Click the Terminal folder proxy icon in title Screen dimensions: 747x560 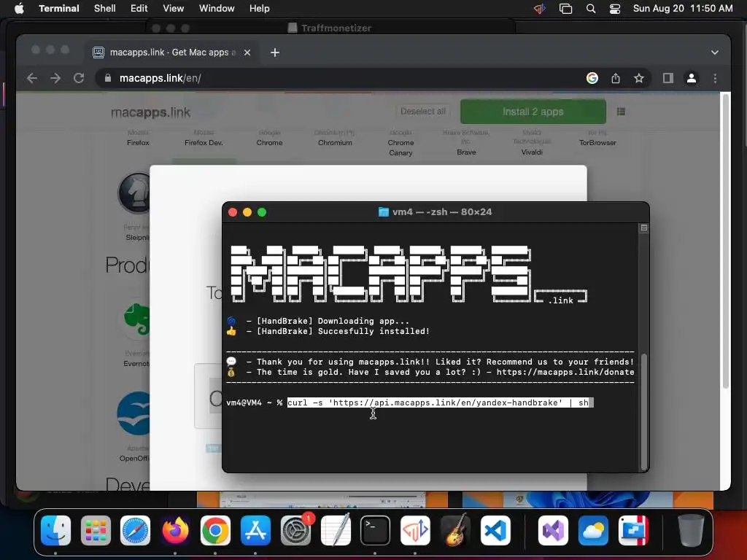[383, 212]
